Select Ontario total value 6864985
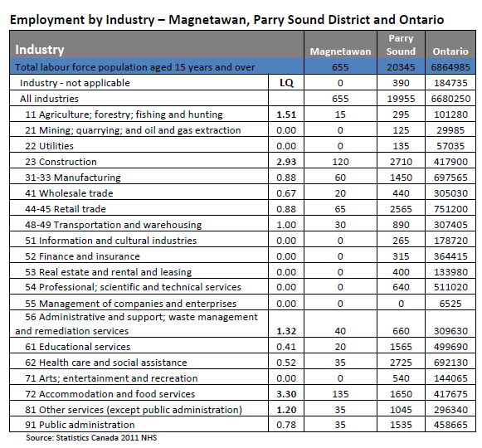 tap(450, 66)
